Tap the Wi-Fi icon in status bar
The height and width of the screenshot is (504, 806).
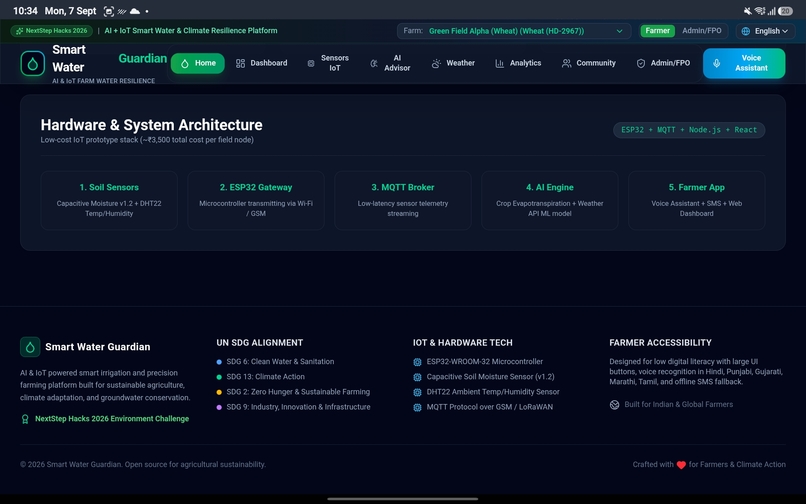(760, 11)
